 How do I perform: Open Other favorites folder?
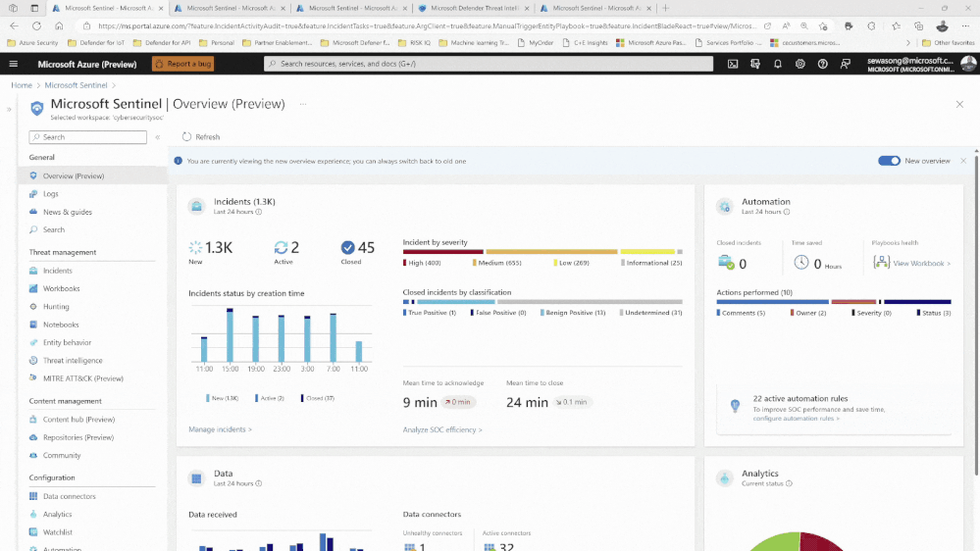click(x=949, y=43)
